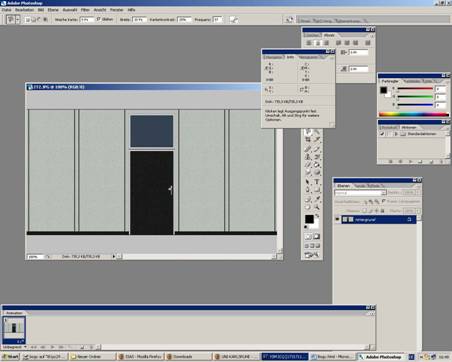Play the action in the Aktionen panel
452x362 pixels.
pyautogui.click(x=411, y=162)
